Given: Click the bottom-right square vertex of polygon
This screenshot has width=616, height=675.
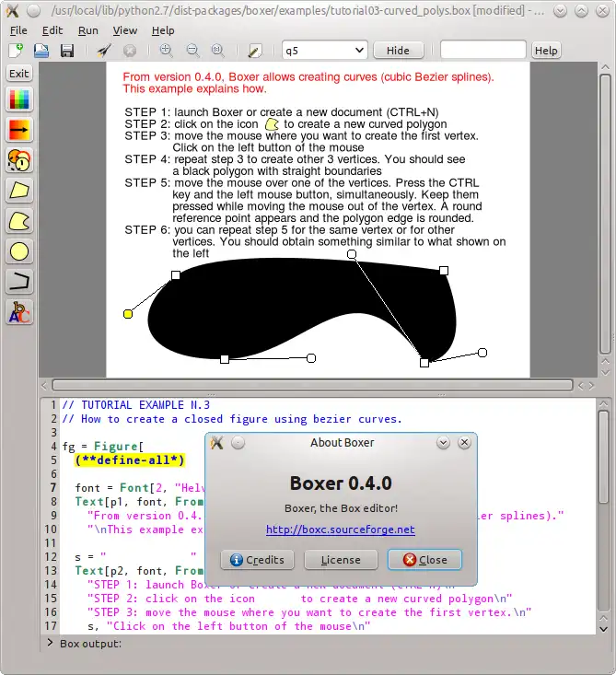Looking at the screenshot, I should tap(424, 363).
